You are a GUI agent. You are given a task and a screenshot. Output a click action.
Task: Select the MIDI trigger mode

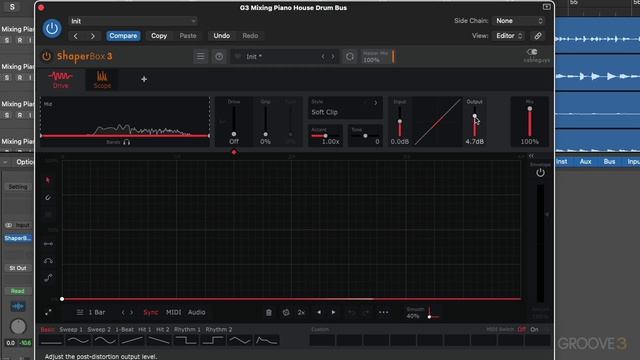[173, 312]
